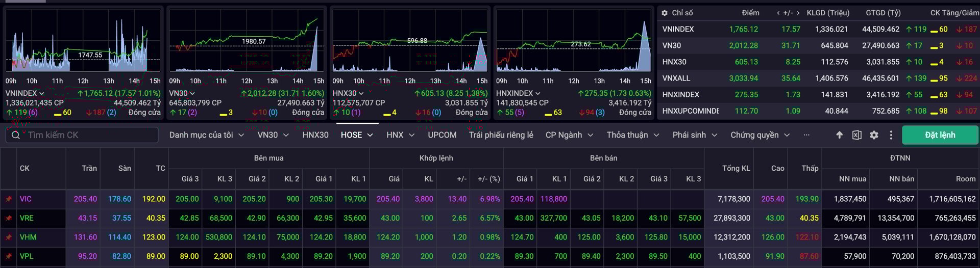980x268 pixels.
Task: Open price board settings gear icon
Action: point(874,135)
